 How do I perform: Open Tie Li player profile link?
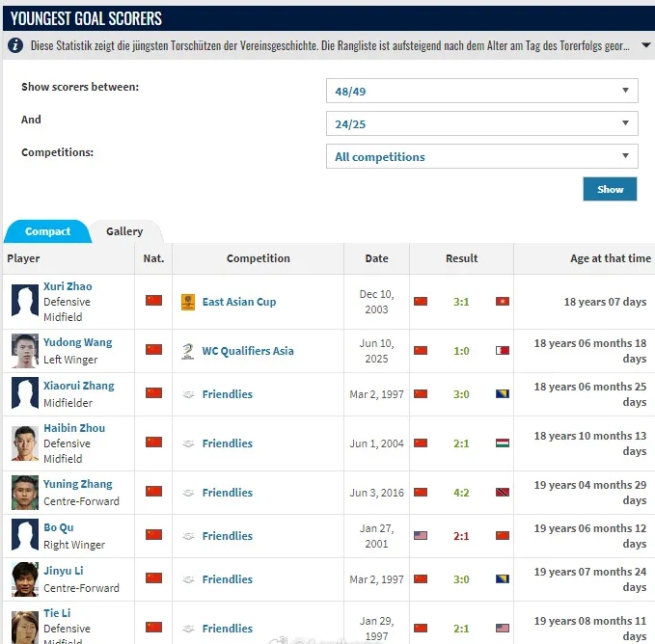pos(57,613)
